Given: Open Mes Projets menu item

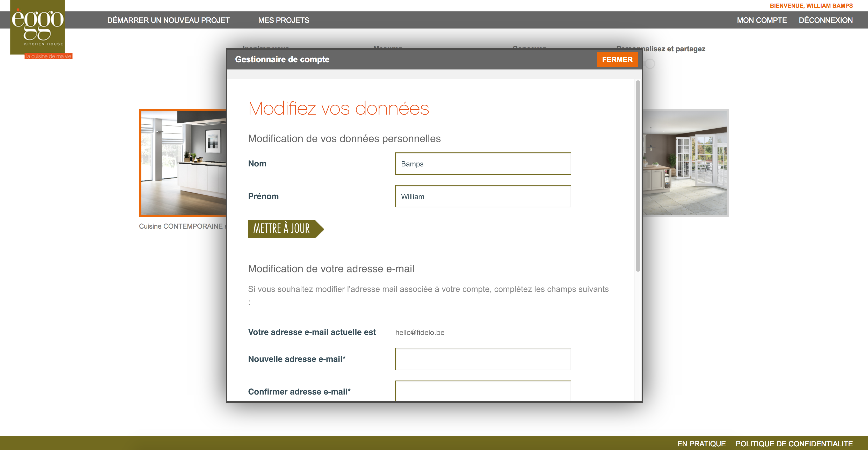Looking at the screenshot, I should coord(284,20).
